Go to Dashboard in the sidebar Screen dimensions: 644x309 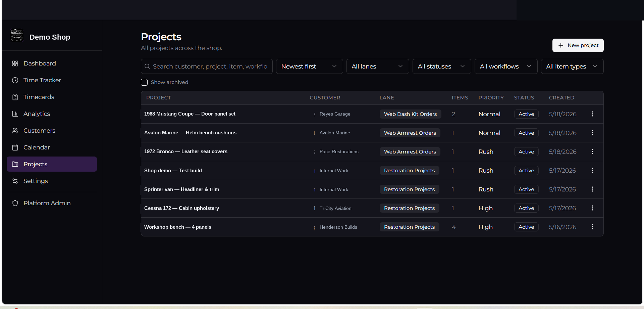(x=52, y=63)
